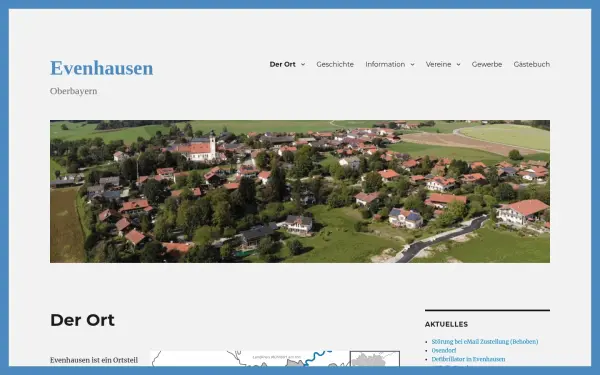Open the Der Ort menu item
Viewport: 600px width, 375px height.
(x=282, y=64)
